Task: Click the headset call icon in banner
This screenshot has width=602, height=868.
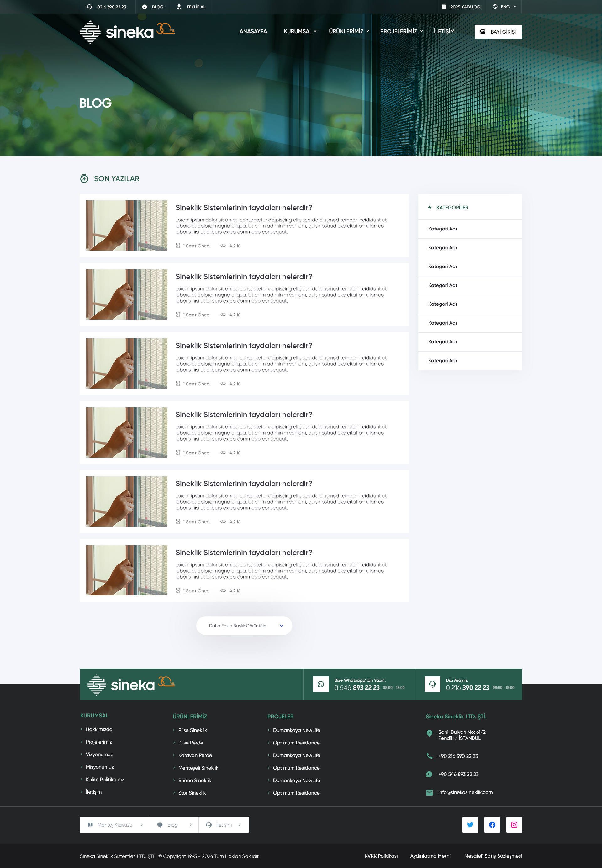Action: [432, 684]
